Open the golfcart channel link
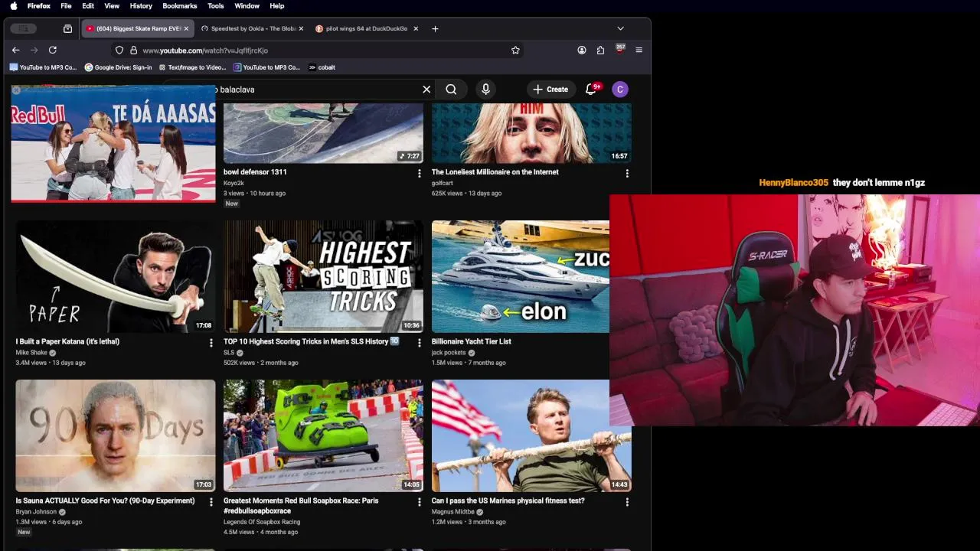The height and width of the screenshot is (551, 980). [x=443, y=183]
